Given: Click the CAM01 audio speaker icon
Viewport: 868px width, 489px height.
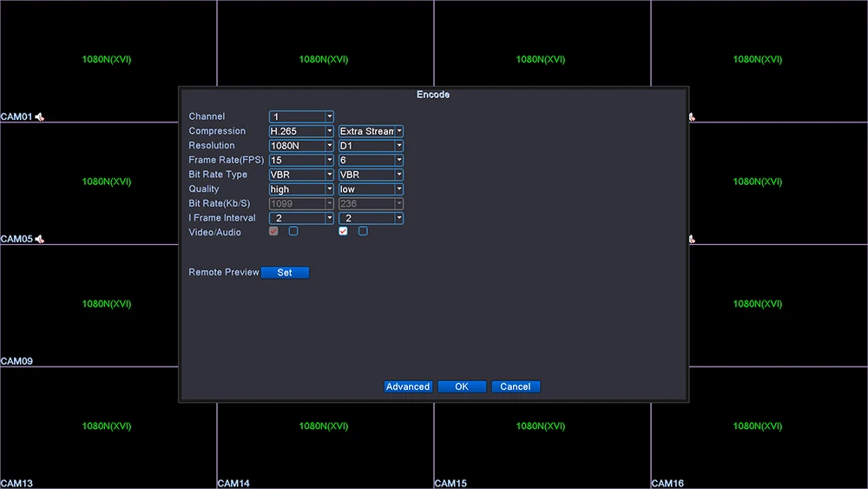Looking at the screenshot, I should (x=39, y=117).
